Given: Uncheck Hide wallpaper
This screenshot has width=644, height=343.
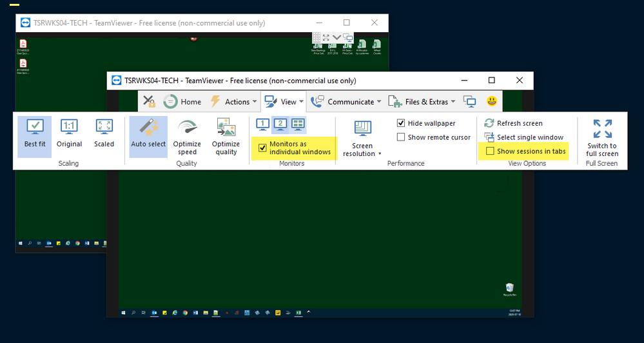Looking at the screenshot, I should tap(401, 123).
